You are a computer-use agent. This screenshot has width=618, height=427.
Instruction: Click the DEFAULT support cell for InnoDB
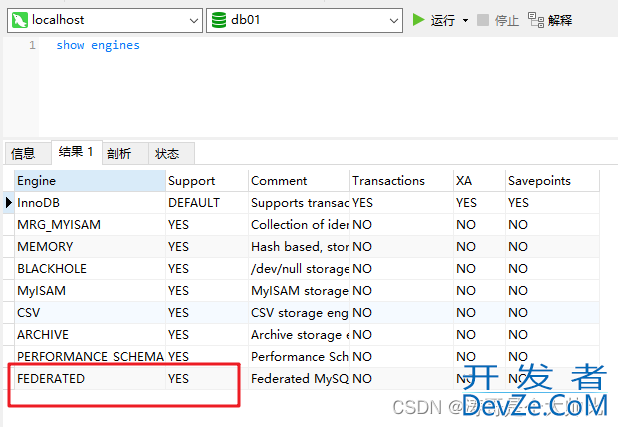click(x=207, y=203)
